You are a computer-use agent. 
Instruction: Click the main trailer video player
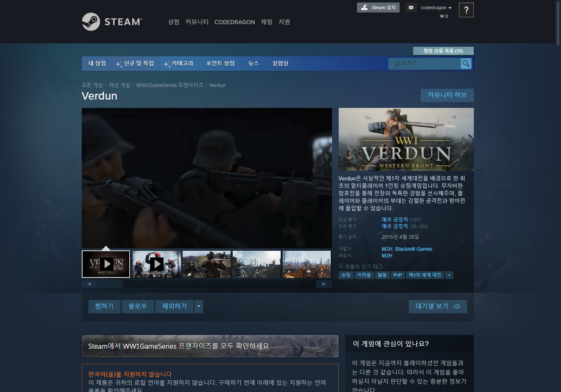click(207, 178)
